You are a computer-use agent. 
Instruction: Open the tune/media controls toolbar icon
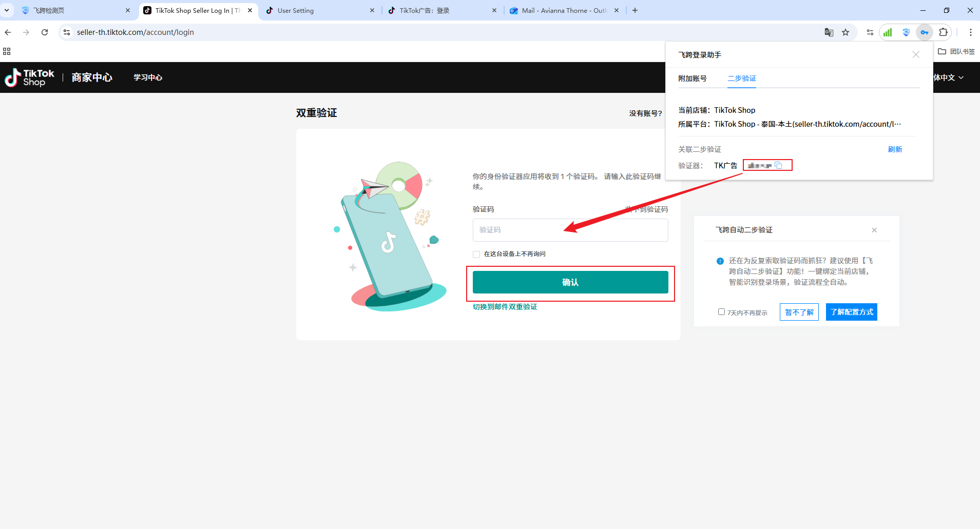pyautogui.click(x=870, y=32)
